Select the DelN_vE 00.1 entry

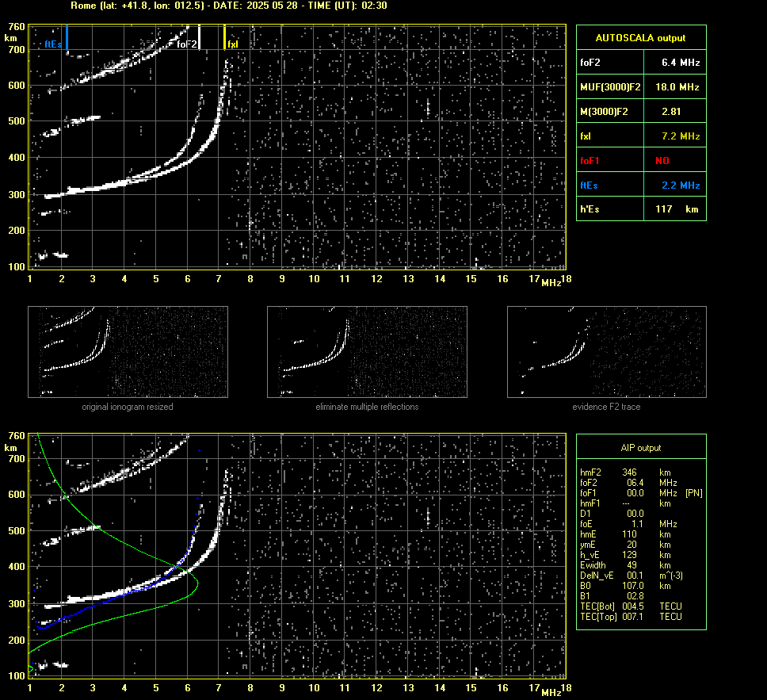632,576
